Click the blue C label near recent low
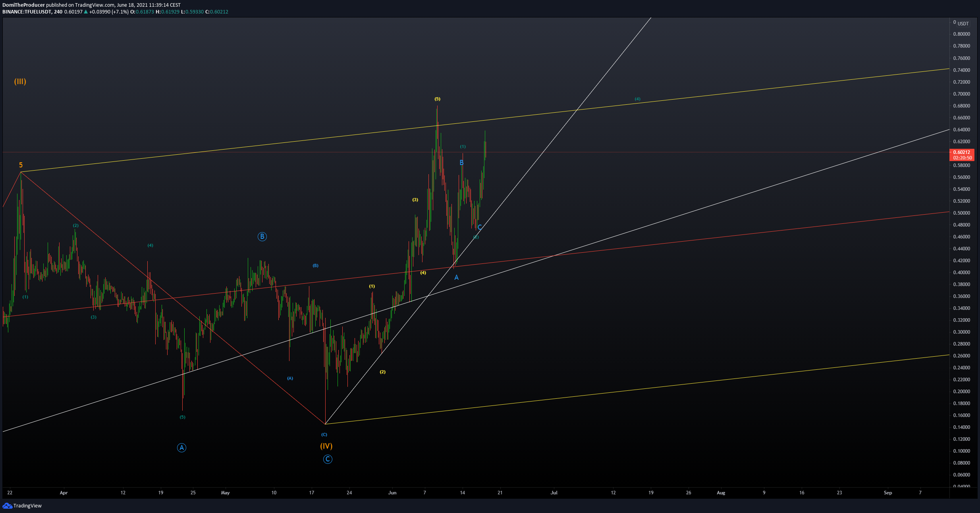 click(480, 227)
